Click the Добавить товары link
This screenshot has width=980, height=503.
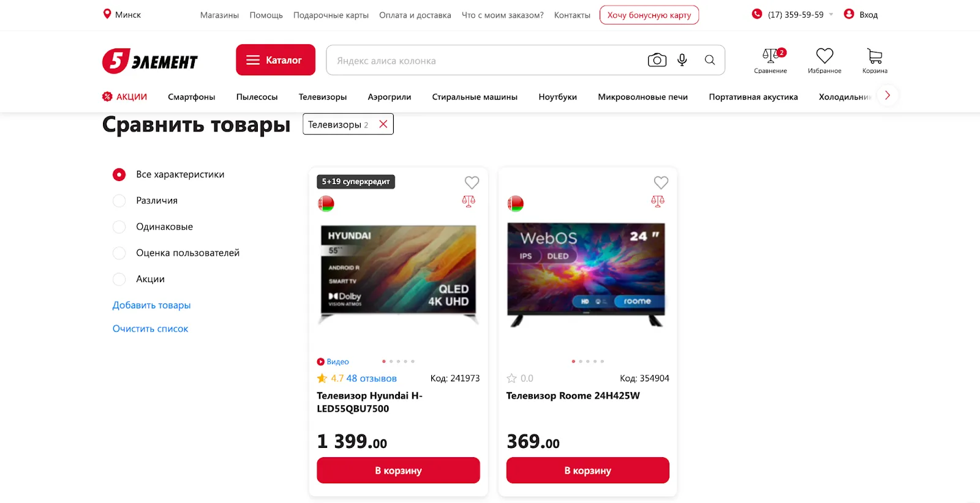tap(151, 305)
